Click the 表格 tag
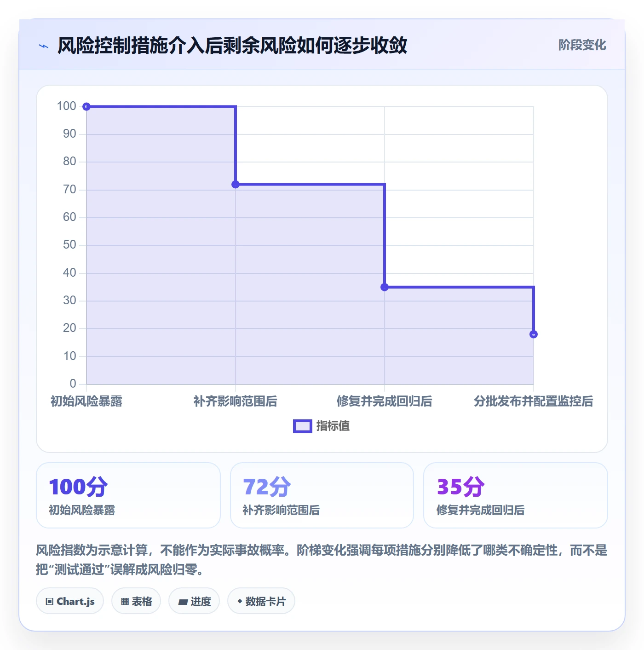Viewport: 644px width, 650px height. tap(136, 601)
